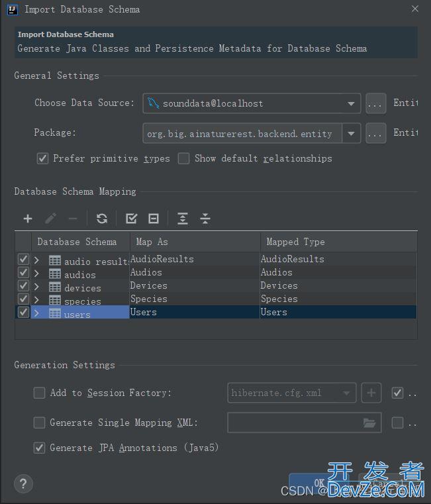
Task: Select the Devices Map As cell
Action: [x=195, y=285]
